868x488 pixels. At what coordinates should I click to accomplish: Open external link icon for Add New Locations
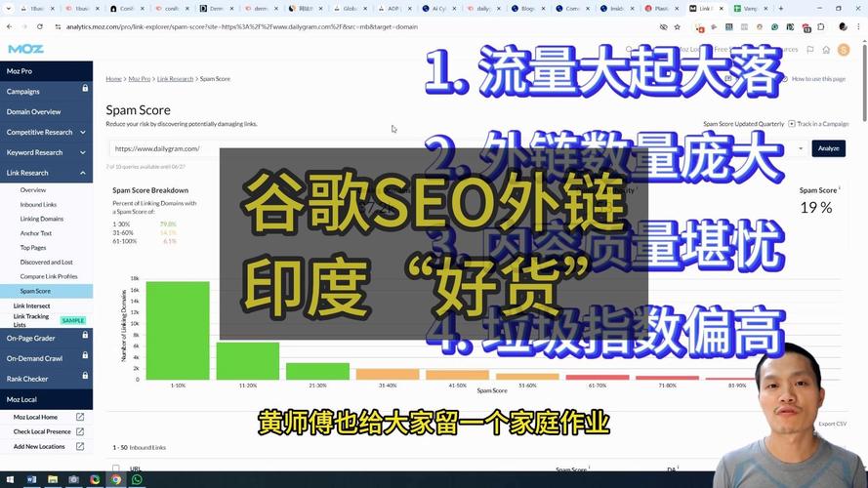click(x=80, y=446)
